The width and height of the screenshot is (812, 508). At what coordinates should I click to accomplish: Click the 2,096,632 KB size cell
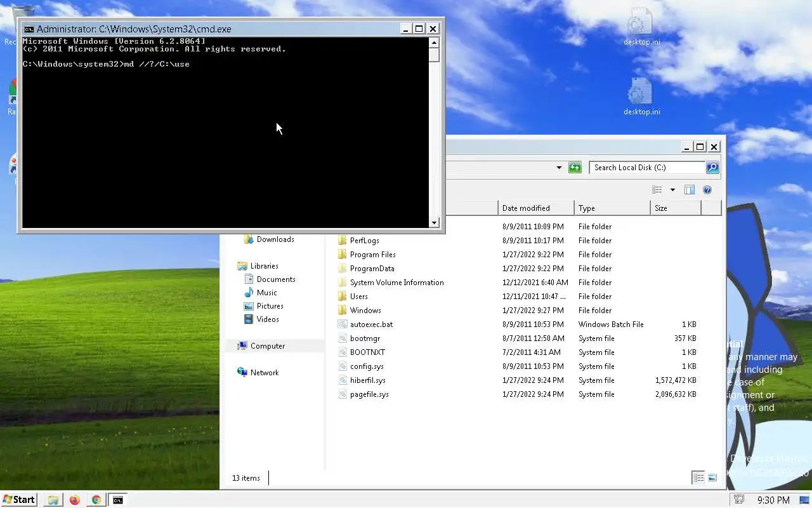(676, 394)
